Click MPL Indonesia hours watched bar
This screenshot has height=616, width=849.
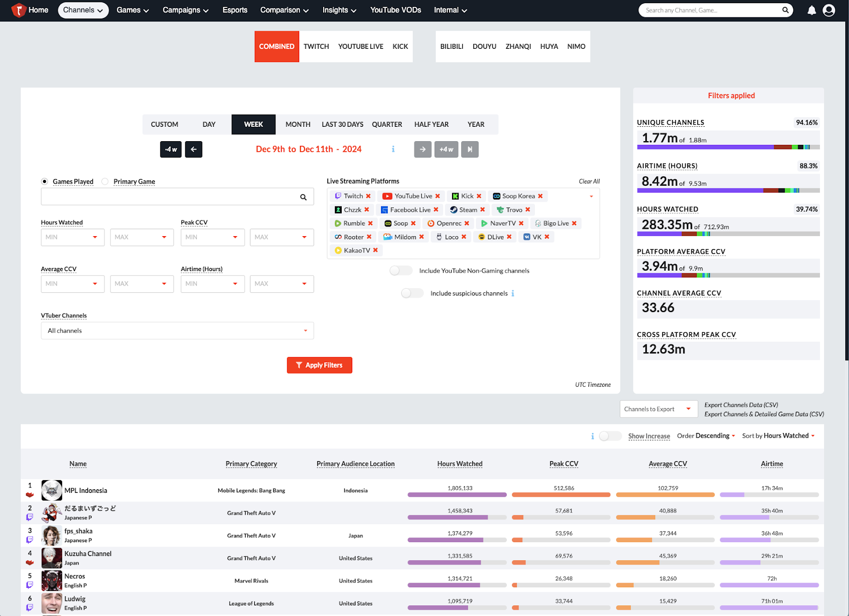tap(457, 495)
